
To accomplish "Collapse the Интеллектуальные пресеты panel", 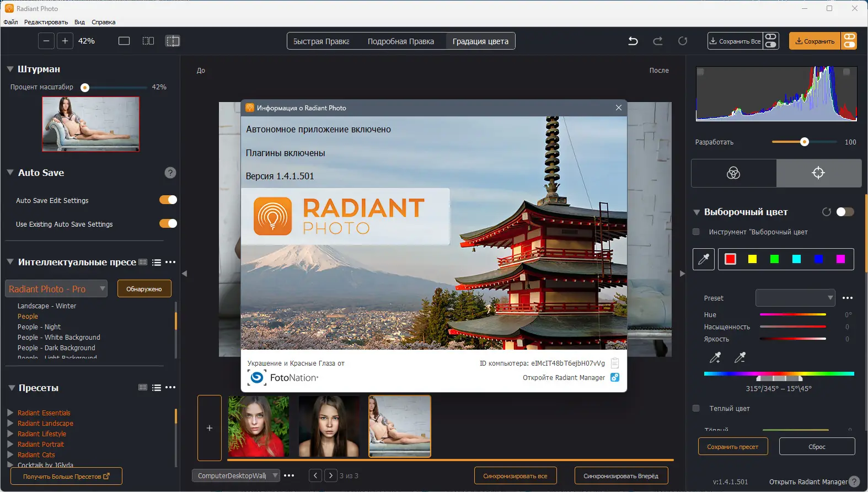I will [10, 262].
